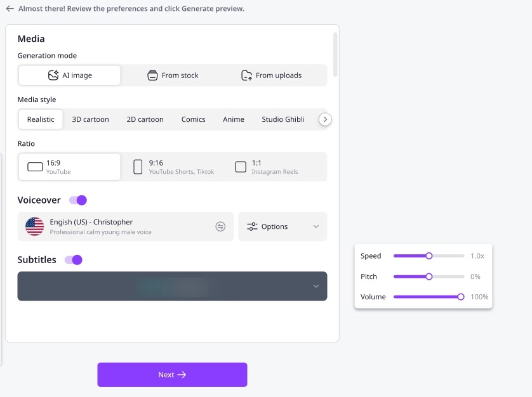Click the Speed slider handle

(x=429, y=256)
